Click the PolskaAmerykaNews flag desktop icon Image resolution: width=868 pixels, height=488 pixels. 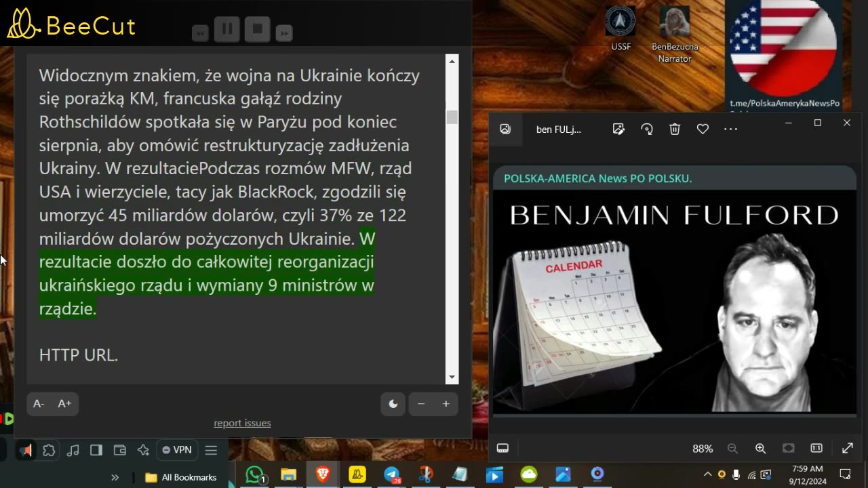pyautogui.click(x=784, y=54)
